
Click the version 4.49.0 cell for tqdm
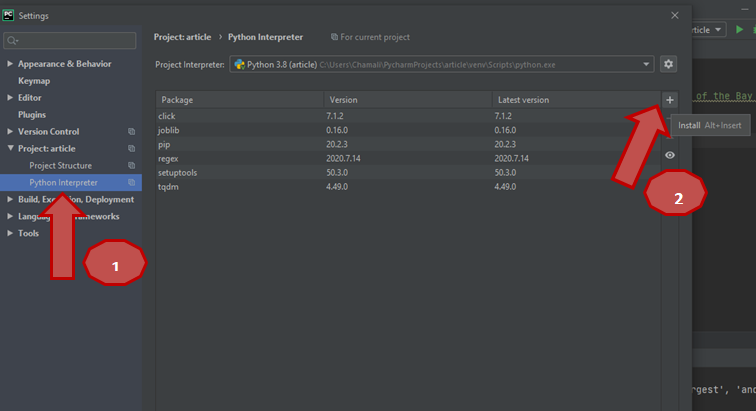coord(337,187)
